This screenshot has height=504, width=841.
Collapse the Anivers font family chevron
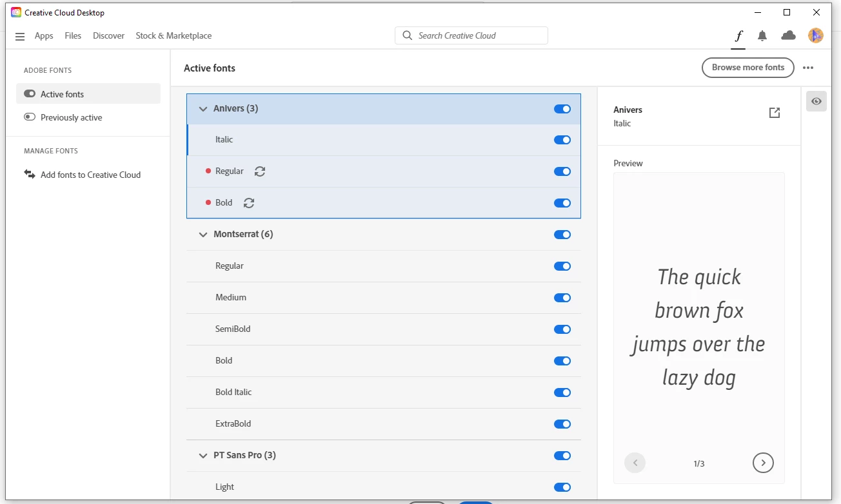pyautogui.click(x=203, y=109)
